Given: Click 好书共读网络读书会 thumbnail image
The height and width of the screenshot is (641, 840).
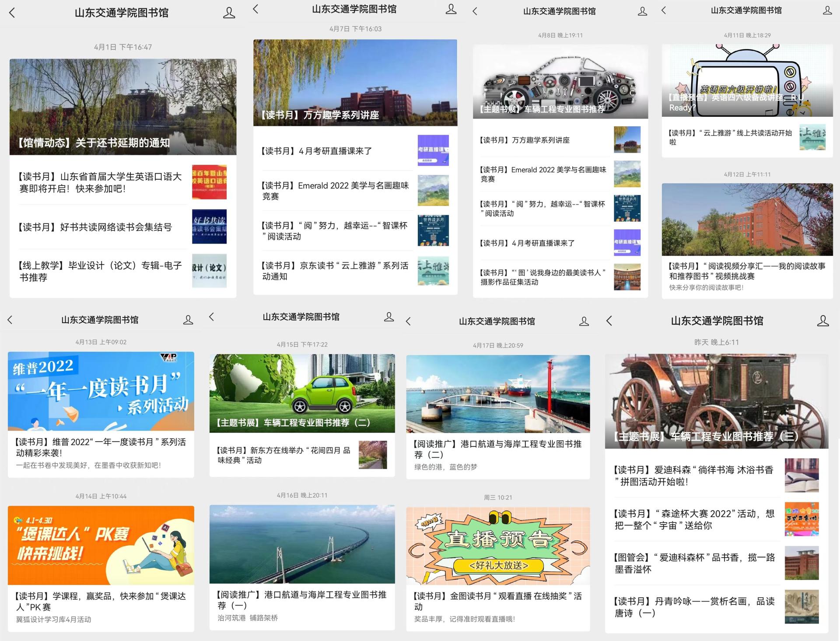Looking at the screenshot, I should 209,226.
